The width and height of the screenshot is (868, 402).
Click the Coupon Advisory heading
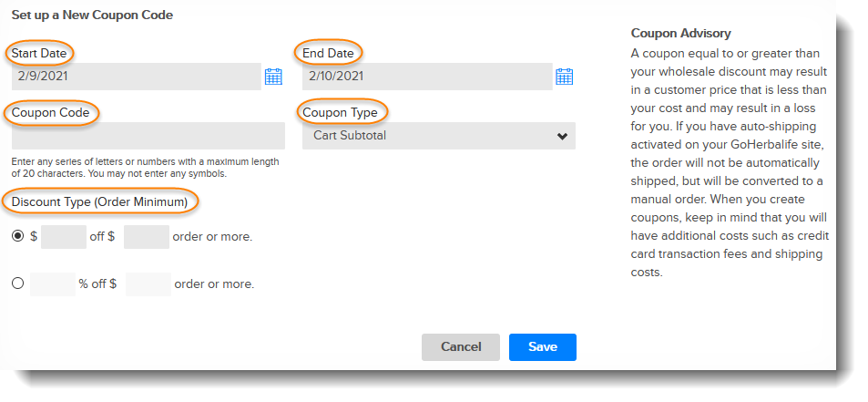[x=681, y=33]
